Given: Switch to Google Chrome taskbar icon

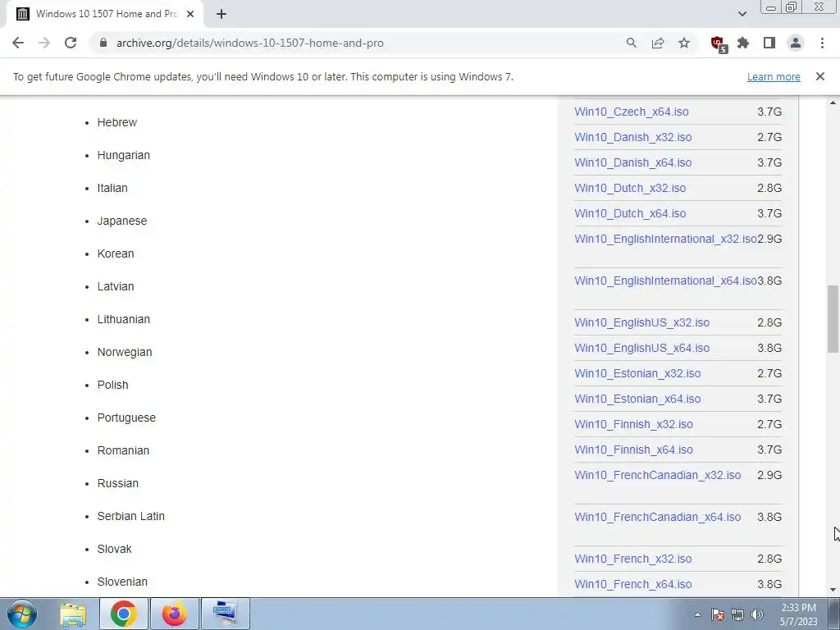Looking at the screenshot, I should tap(124, 614).
